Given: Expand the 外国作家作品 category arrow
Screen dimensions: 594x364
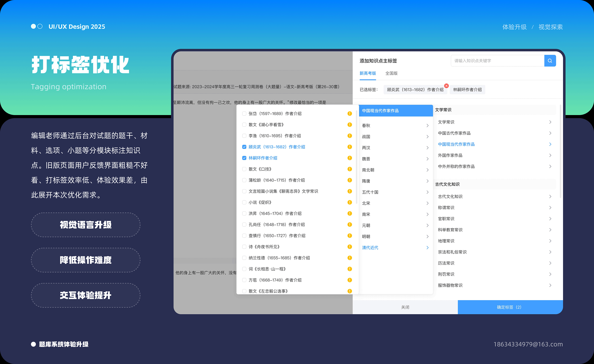Looking at the screenshot, I should [x=550, y=155].
